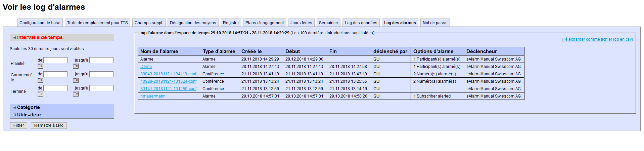
Task: Select the Mot de passe tab
Action: pyautogui.click(x=435, y=23)
